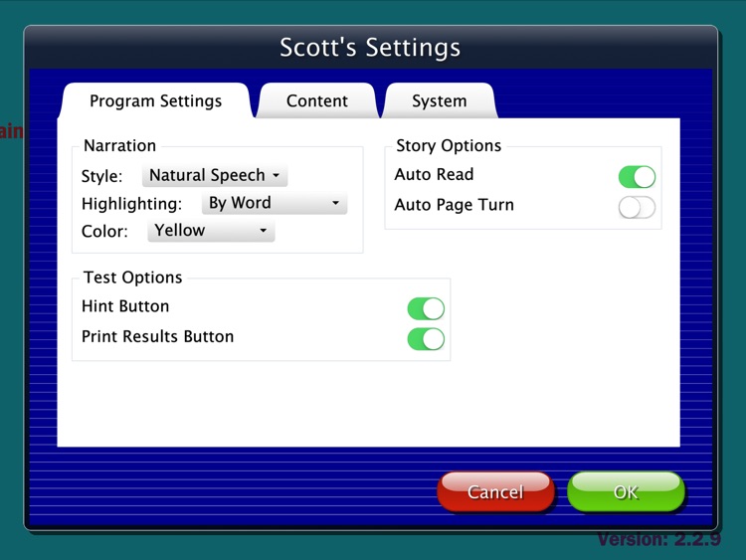This screenshot has height=560, width=746.
Task: Turn off the Hint Button toggle
Action: coord(426,308)
